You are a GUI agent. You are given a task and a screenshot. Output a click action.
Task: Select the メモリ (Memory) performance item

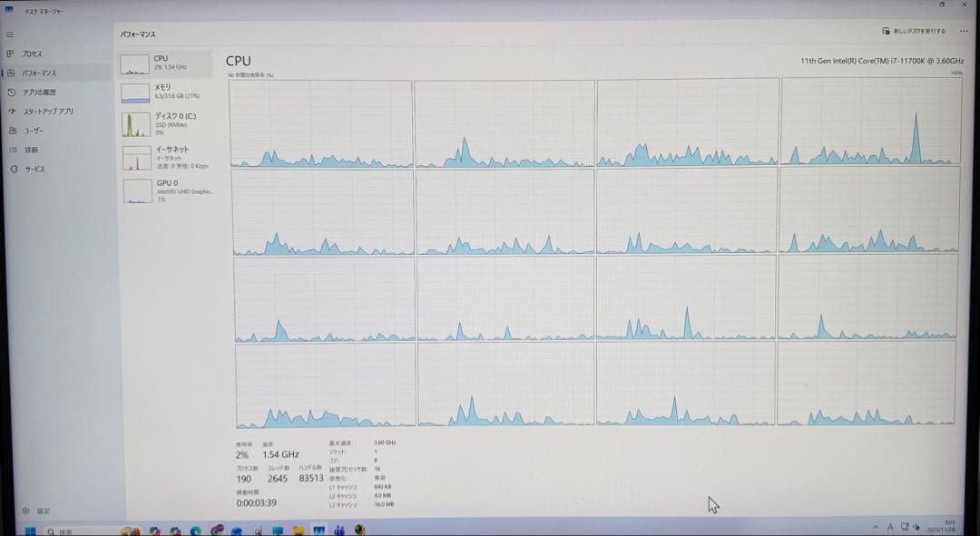(x=166, y=91)
